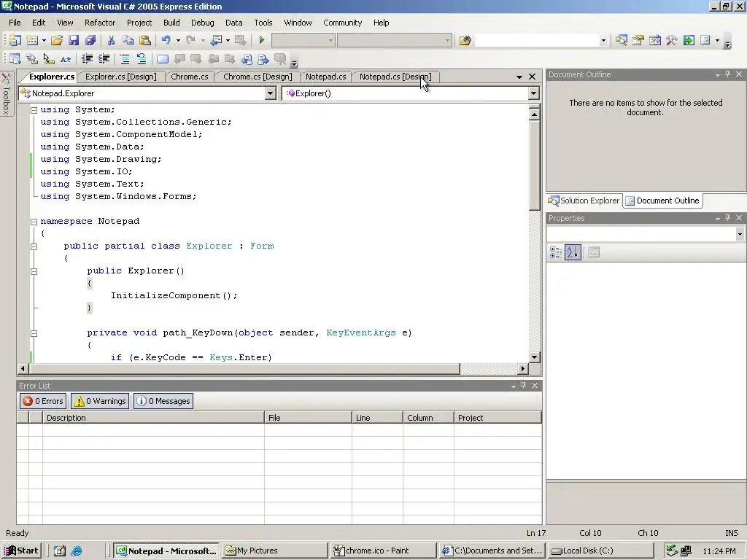
Task: Open the Build menu
Action: point(171,23)
